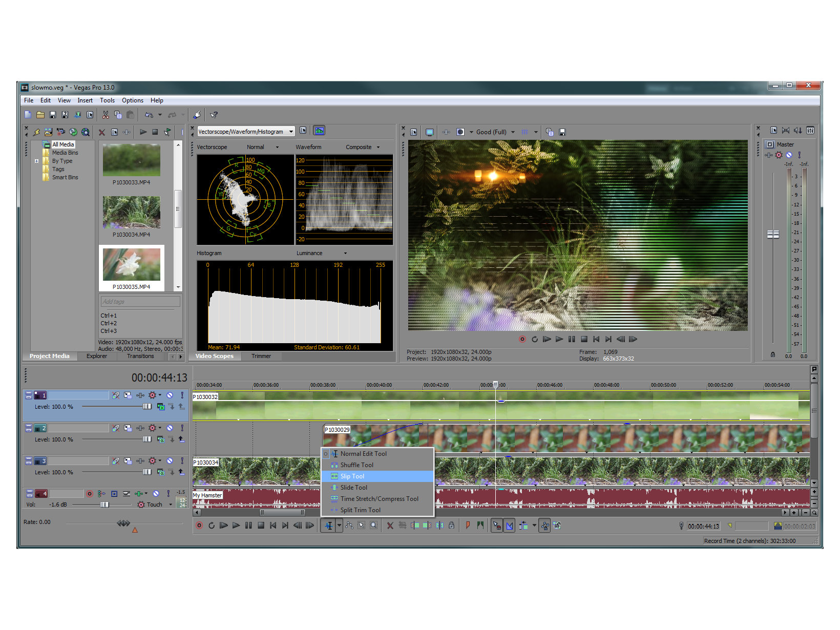Mute video track 2
This screenshot has height=630, width=840.
tap(170, 428)
